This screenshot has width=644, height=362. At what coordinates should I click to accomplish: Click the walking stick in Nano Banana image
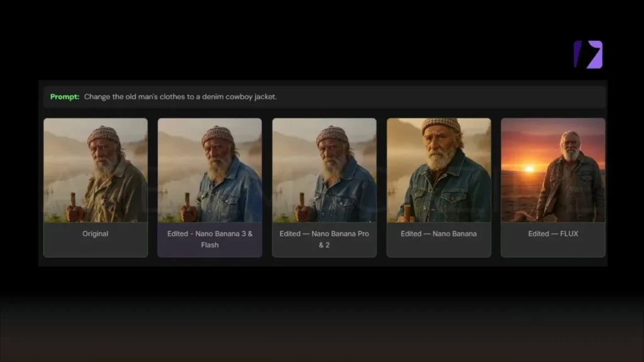407,211
